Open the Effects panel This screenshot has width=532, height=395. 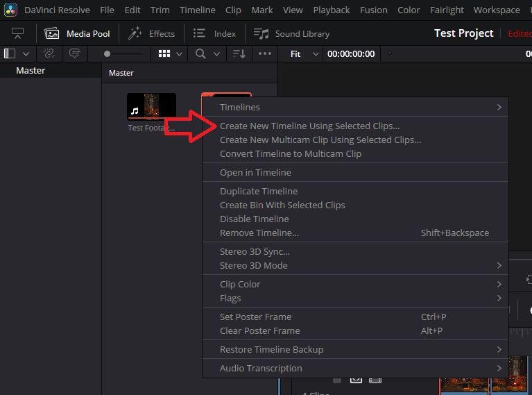(x=152, y=33)
